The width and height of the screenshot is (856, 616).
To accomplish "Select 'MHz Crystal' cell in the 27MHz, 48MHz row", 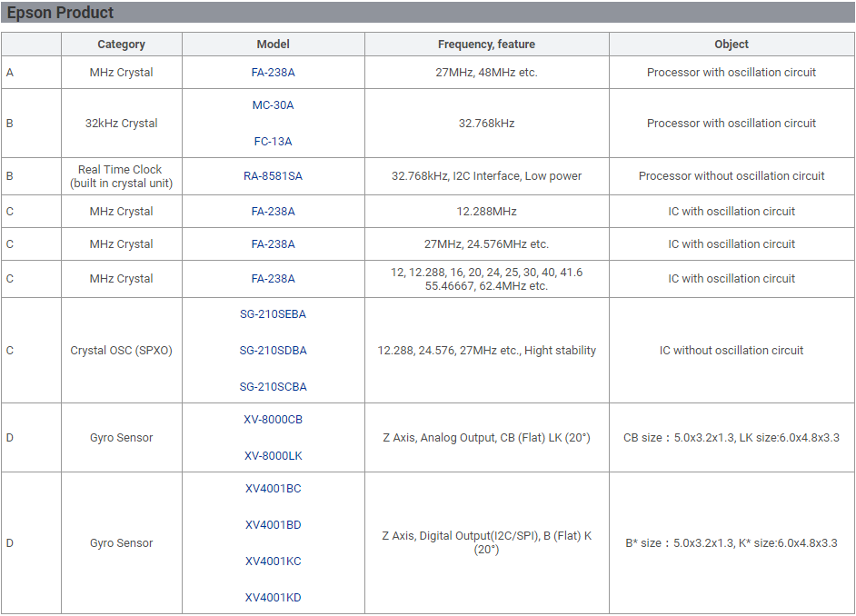I will pos(121,72).
